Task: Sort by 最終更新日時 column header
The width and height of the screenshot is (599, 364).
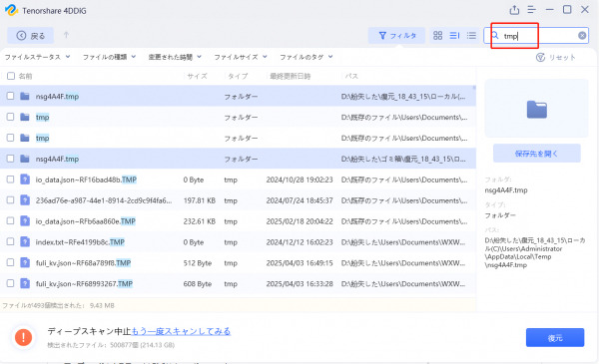Action: pos(291,76)
